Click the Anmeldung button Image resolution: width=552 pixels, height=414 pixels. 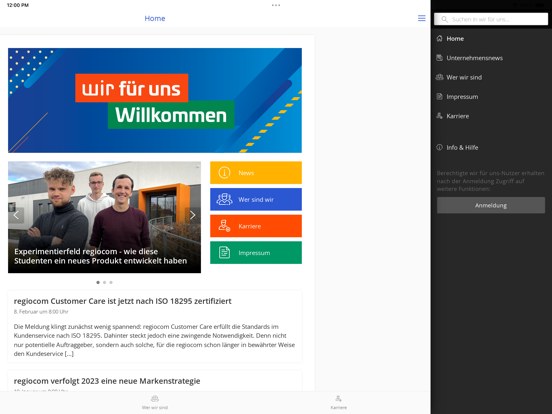click(x=491, y=205)
